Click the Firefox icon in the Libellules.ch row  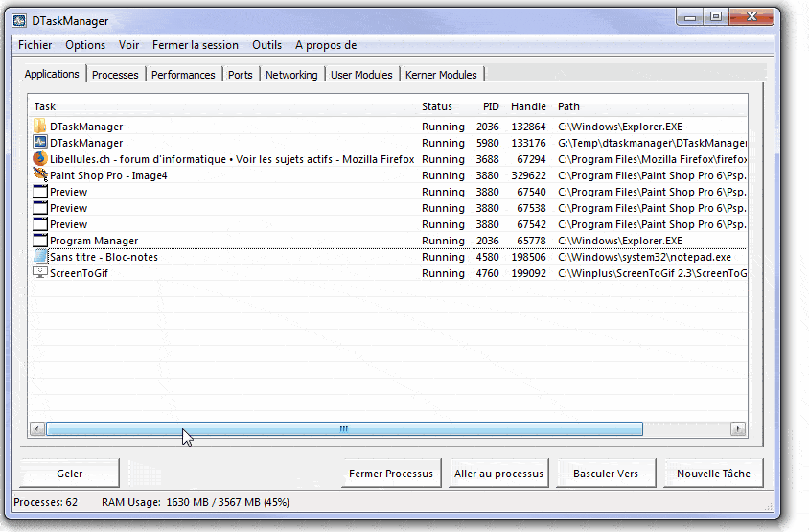click(x=39, y=158)
